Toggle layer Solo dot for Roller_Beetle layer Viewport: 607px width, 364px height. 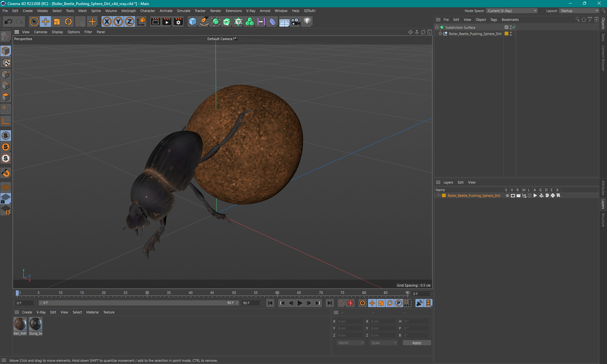pyautogui.click(x=507, y=196)
